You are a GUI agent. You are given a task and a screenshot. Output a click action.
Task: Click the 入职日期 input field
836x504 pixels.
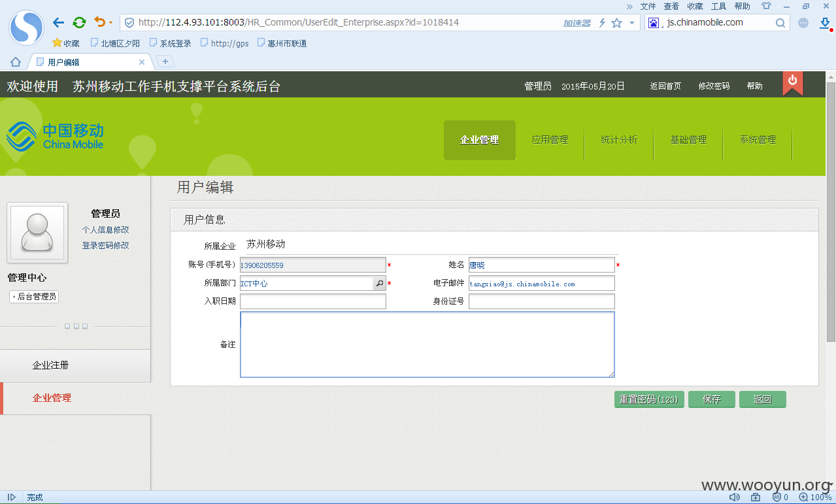(313, 301)
